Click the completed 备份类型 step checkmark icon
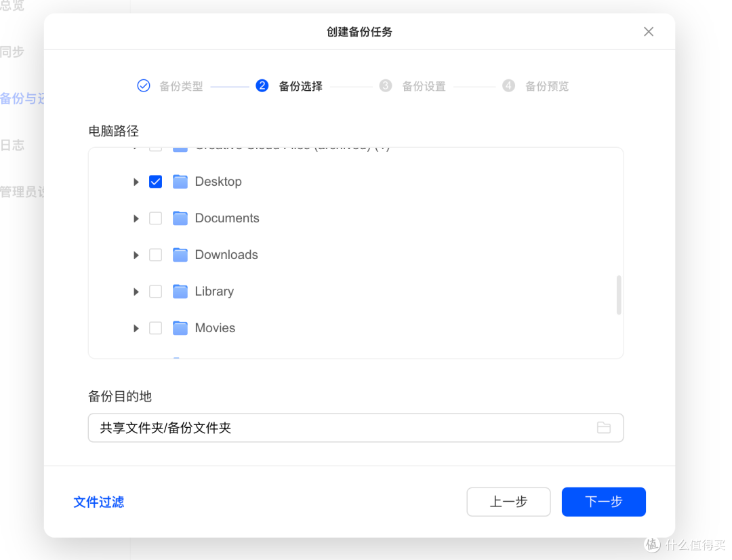Screen dimensions: 732x560 144,86
